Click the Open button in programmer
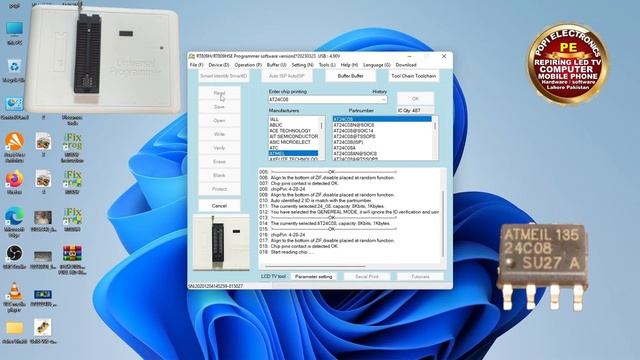The width and height of the screenshot is (640, 360). click(x=219, y=120)
